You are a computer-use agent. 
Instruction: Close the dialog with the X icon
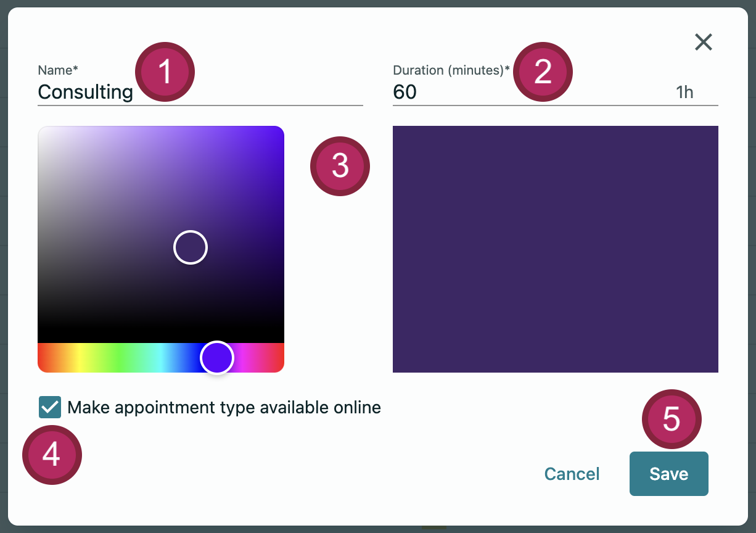pyautogui.click(x=703, y=42)
